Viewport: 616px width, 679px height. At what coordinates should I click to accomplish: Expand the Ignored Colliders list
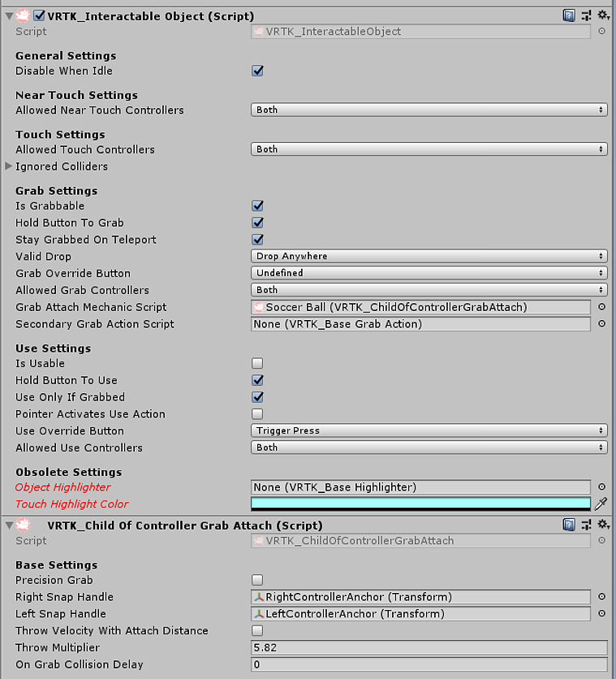pos(8,167)
